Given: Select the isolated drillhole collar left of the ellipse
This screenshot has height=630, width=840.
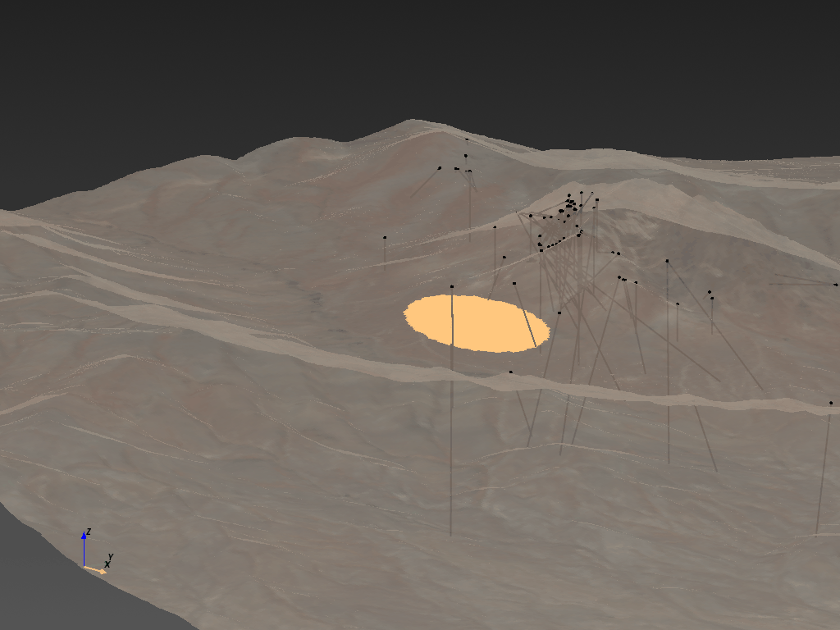Looking at the screenshot, I should pyautogui.click(x=385, y=238).
